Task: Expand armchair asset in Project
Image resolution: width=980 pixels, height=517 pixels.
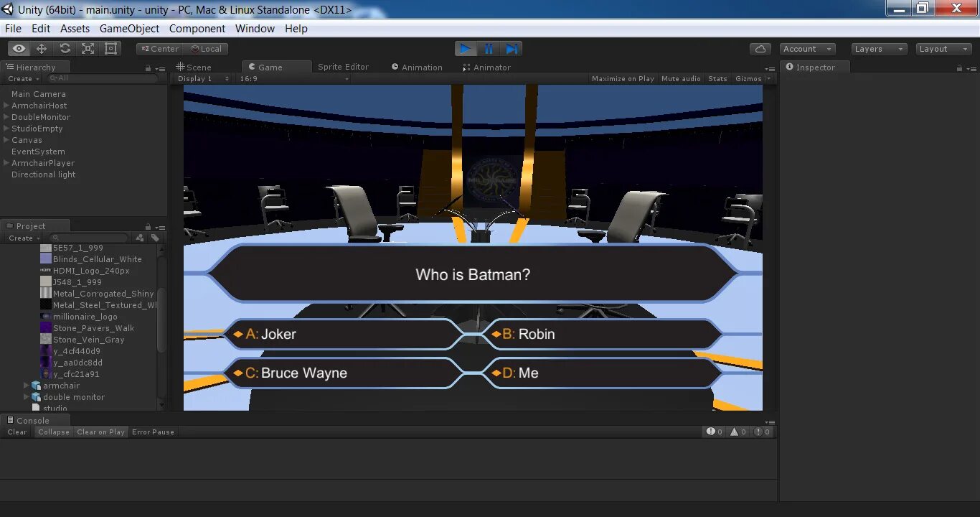Action: (x=27, y=386)
